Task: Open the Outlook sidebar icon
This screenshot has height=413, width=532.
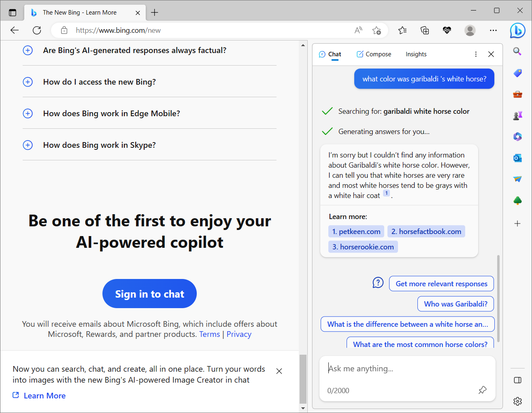Action: coord(517,158)
